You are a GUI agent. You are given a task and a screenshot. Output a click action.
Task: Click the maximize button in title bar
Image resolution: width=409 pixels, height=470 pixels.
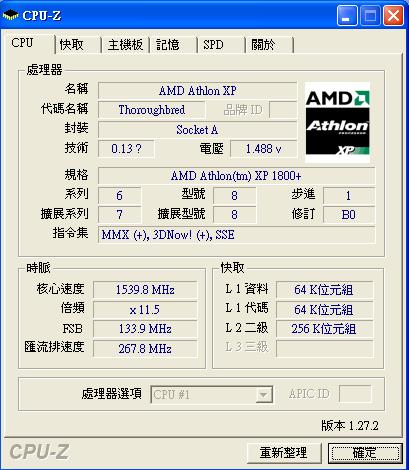[370, 16]
